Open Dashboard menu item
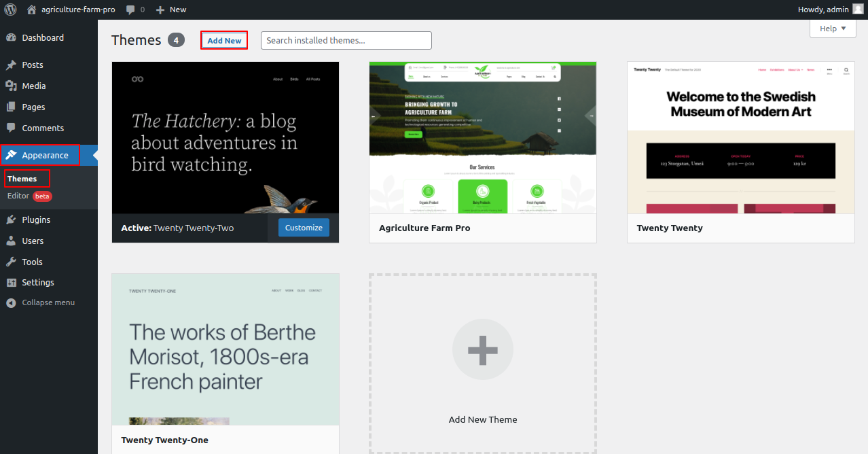The width and height of the screenshot is (868, 454). click(43, 37)
